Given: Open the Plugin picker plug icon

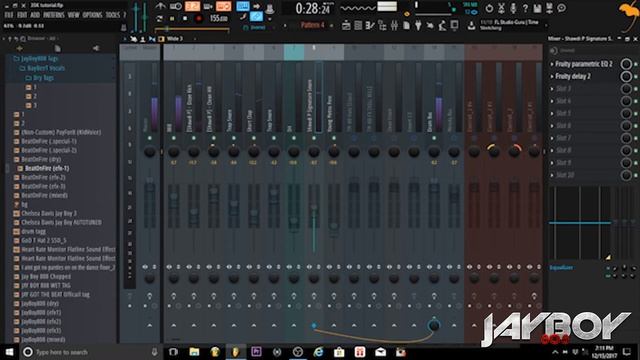Looking at the screenshot, I should tap(418, 26).
